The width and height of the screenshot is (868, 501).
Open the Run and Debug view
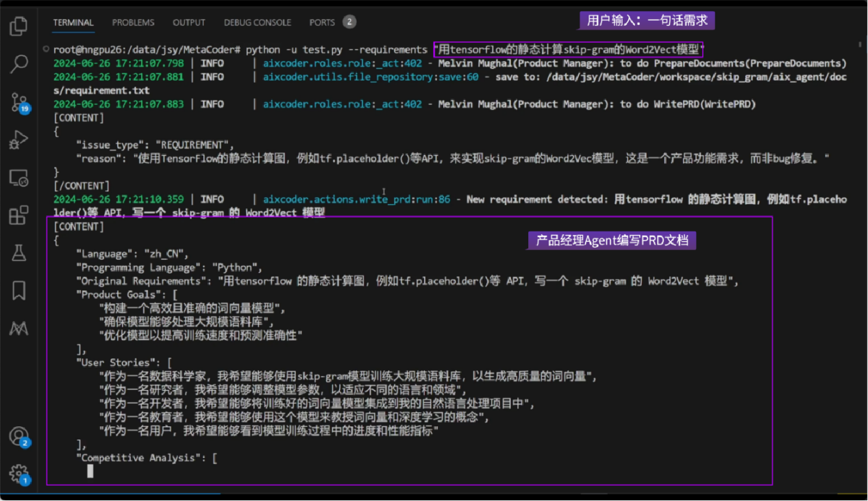(x=18, y=140)
